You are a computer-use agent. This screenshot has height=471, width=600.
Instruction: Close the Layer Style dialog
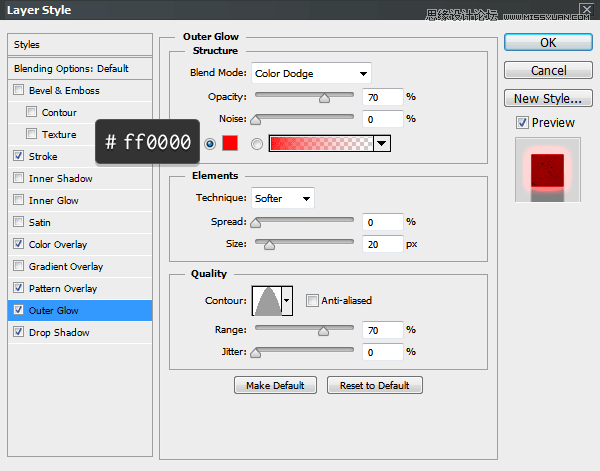[x=587, y=9]
